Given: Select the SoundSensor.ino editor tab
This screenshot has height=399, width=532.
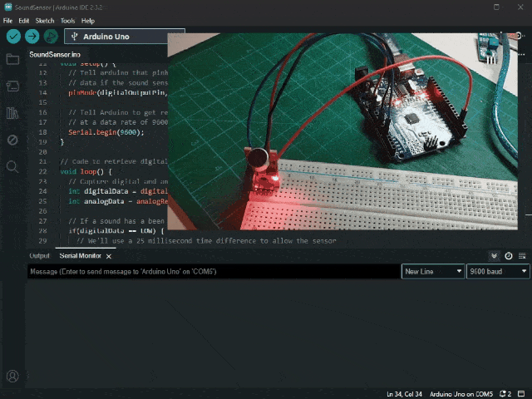Looking at the screenshot, I should [55, 54].
